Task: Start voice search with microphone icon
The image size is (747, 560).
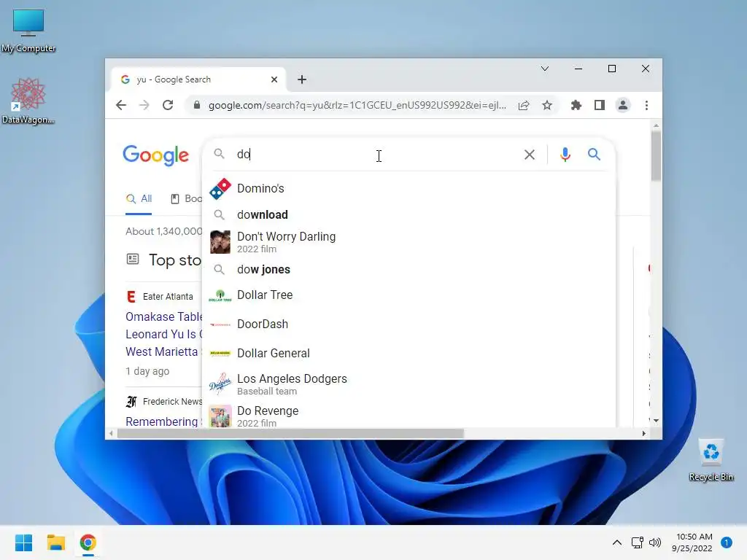Action: [x=565, y=155]
